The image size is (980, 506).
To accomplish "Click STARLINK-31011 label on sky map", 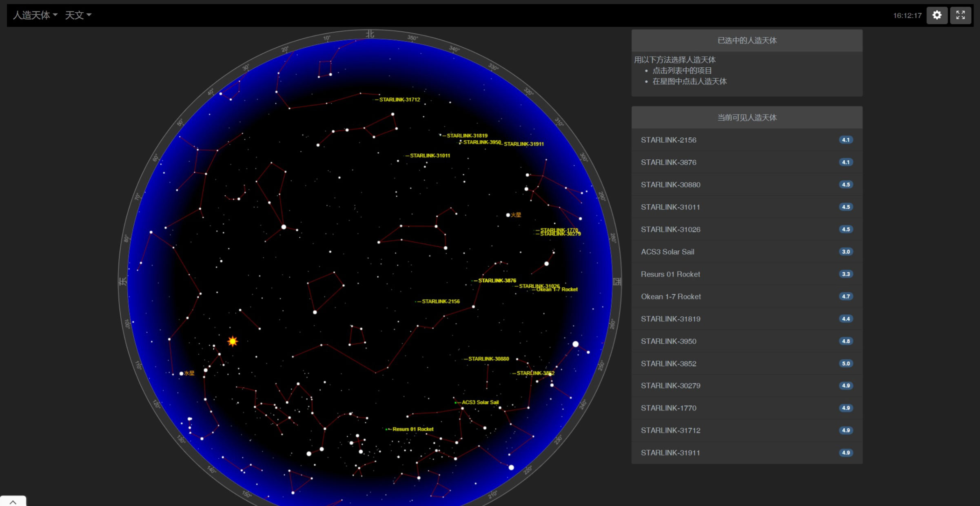I will point(430,155).
